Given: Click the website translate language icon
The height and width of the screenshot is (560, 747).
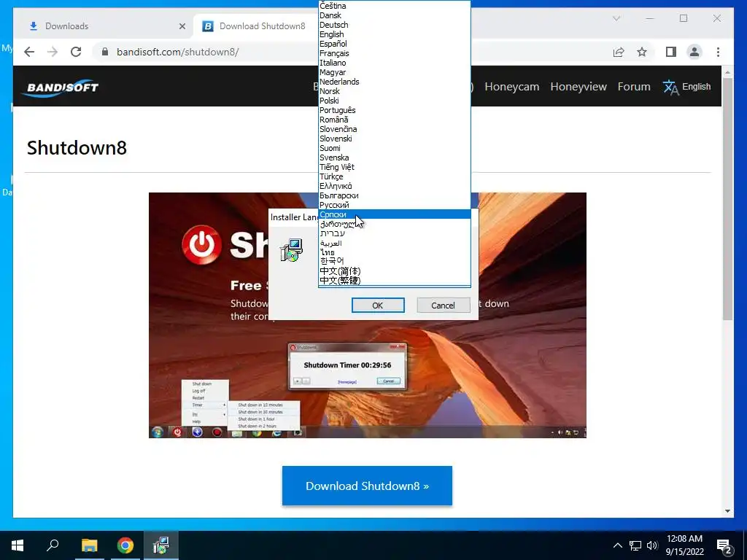Looking at the screenshot, I should coord(670,87).
